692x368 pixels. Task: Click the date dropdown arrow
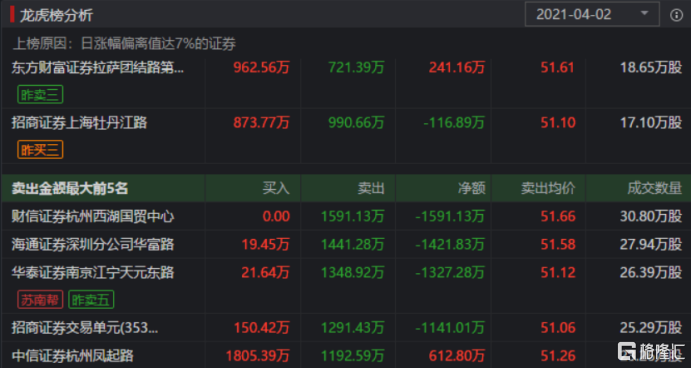click(x=644, y=13)
